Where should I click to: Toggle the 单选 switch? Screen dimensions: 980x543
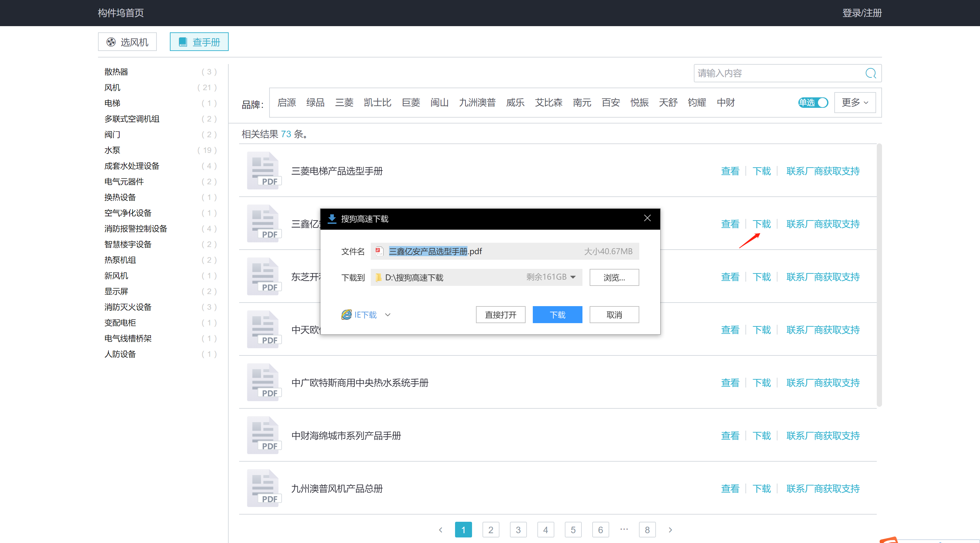(813, 102)
